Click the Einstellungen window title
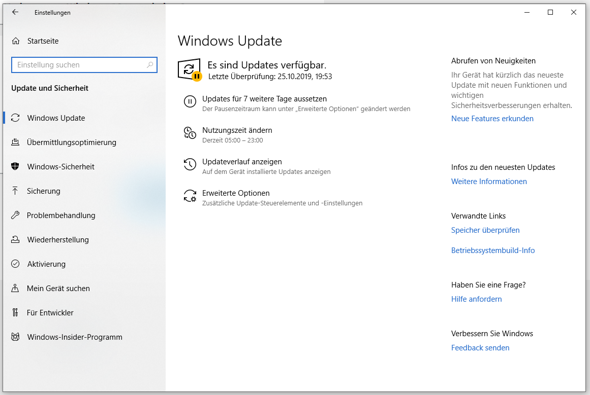The image size is (590, 395). click(x=52, y=12)
